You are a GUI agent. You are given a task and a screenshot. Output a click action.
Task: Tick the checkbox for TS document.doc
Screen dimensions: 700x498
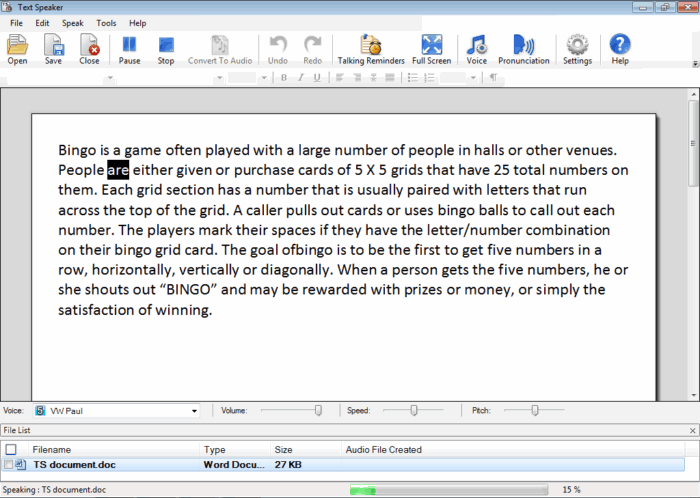click(9, 465)
